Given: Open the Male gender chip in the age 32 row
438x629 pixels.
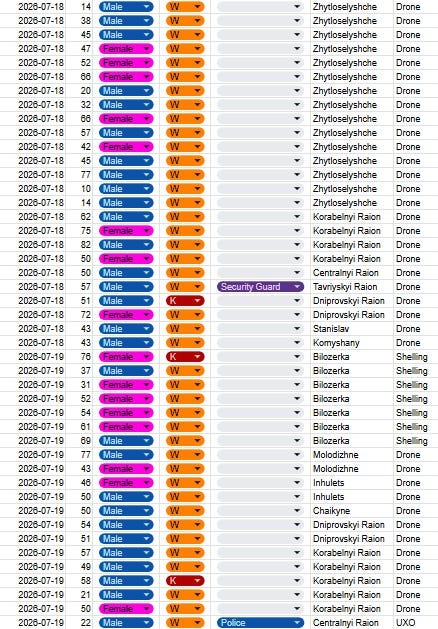Looking at the screenshot, I should 126,105.
